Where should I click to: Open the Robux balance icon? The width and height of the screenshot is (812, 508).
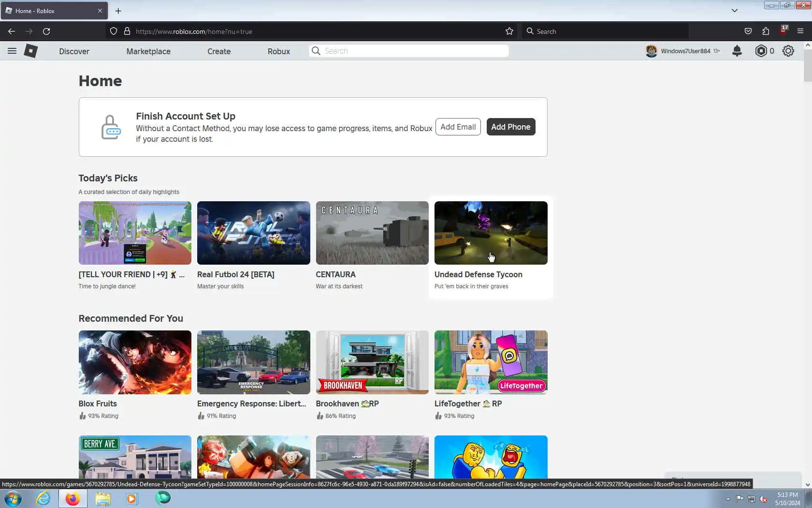coord(761,51)
